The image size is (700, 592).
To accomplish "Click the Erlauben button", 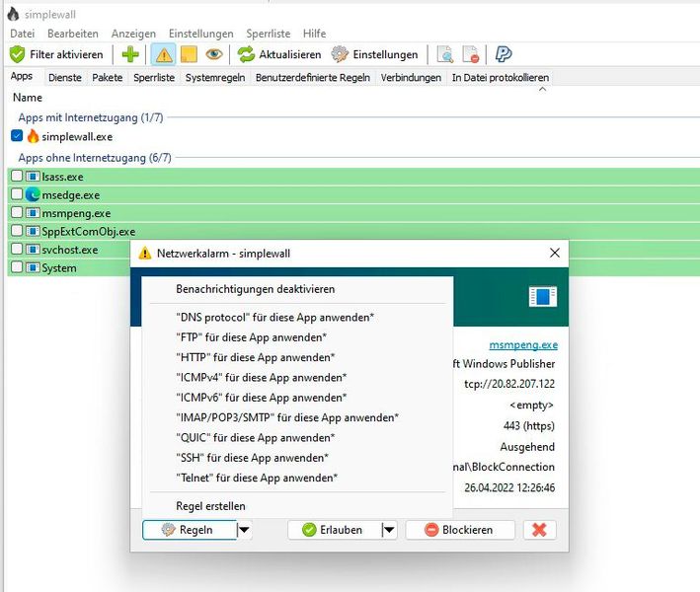I will (x=335, y=530).
